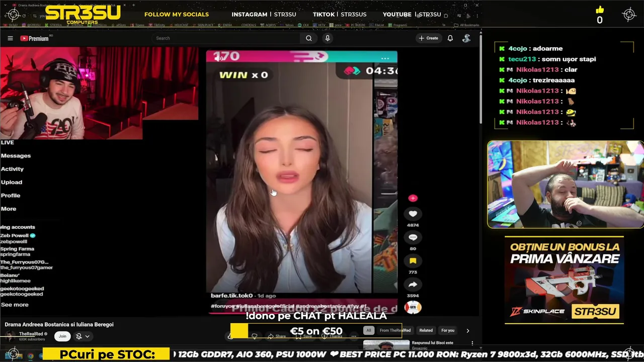Select Upload in TikTok sidebar

11,182
